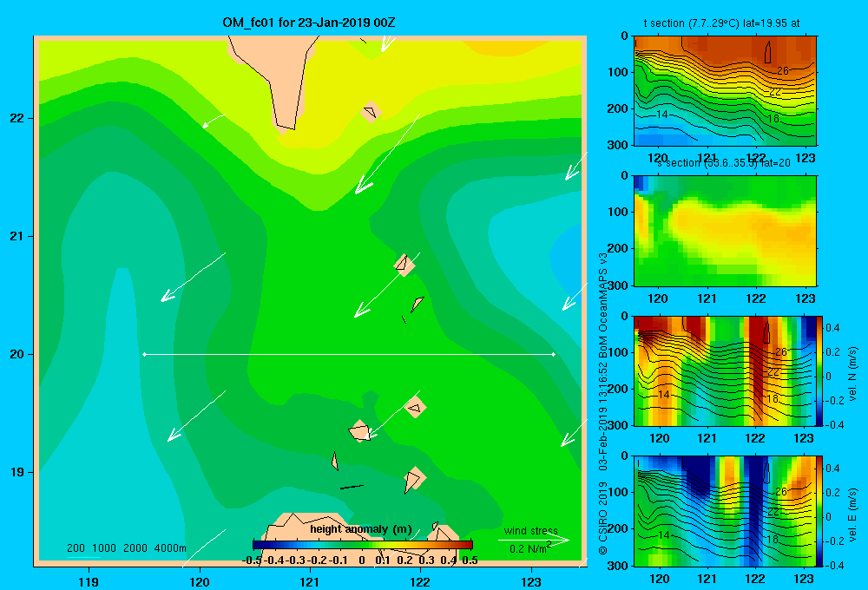The height and width of the screenshot is (590, 868).
Task: Click the wind stress reference arrow
Action: click(x=534, y=540)
